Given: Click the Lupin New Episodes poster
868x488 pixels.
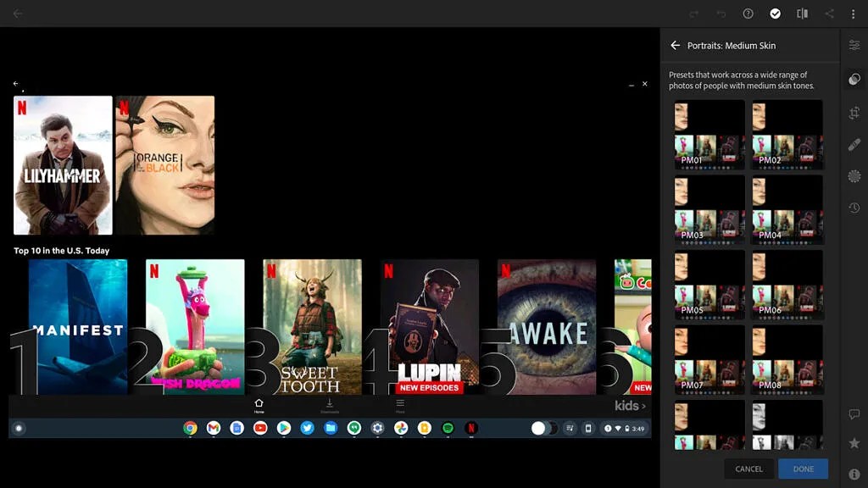Looking at the screenshot, I should point(430,327).
